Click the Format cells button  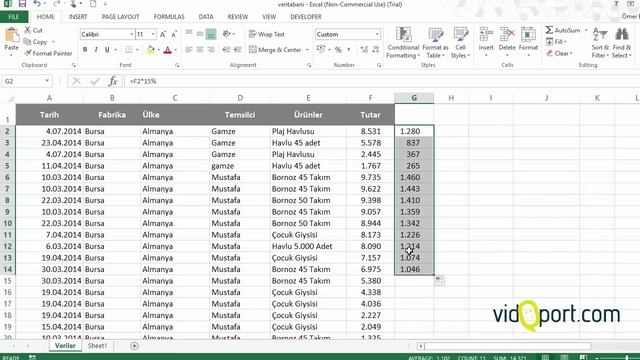[528, 43]
